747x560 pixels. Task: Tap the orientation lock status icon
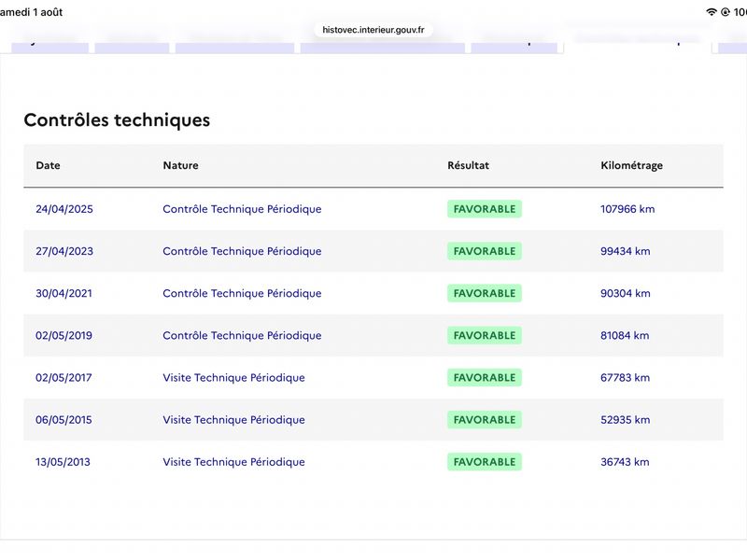click(726, 12)
